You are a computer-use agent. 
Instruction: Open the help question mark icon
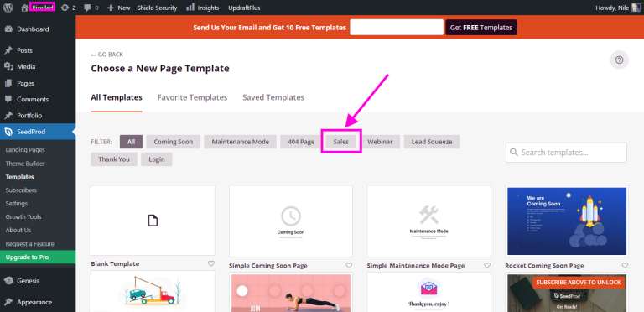[x=619, y=60]
